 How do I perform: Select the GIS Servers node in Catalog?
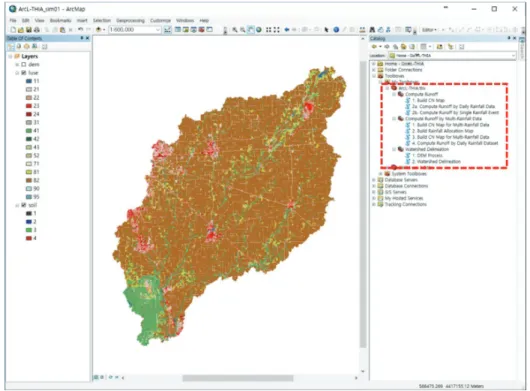(395, 192)
